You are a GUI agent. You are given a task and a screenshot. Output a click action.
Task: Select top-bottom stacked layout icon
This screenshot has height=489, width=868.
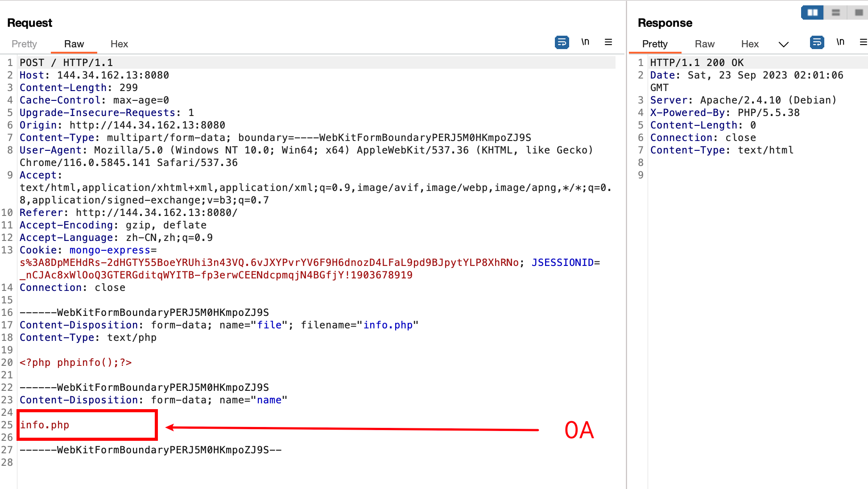coord(836,12)
